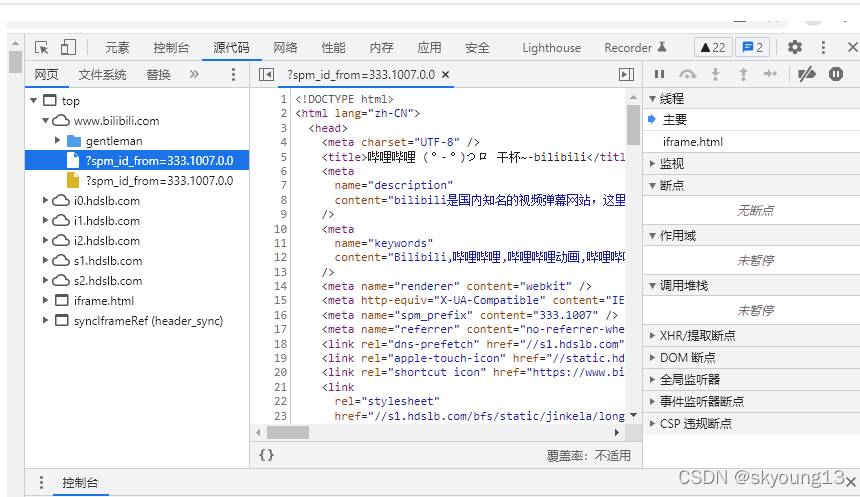Toggle pause on exceptions icon
The width and height of the screenshot is (860, 497).
pos(836,74)
